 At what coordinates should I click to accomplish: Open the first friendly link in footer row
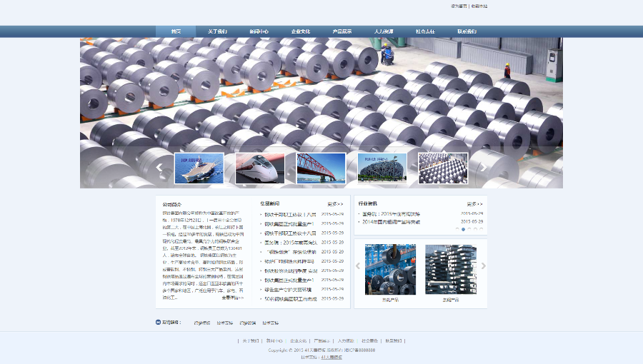tap(202, 323)
